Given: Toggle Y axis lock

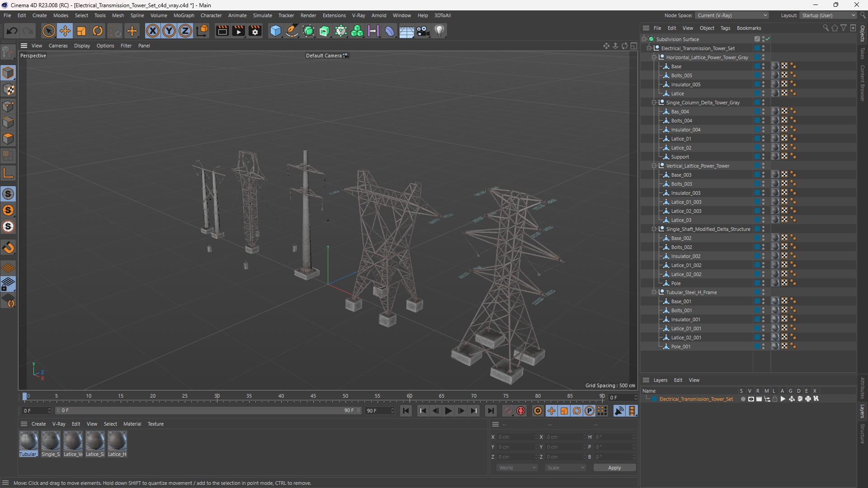Looking at the screenshot, I should [x=169, y=31].
